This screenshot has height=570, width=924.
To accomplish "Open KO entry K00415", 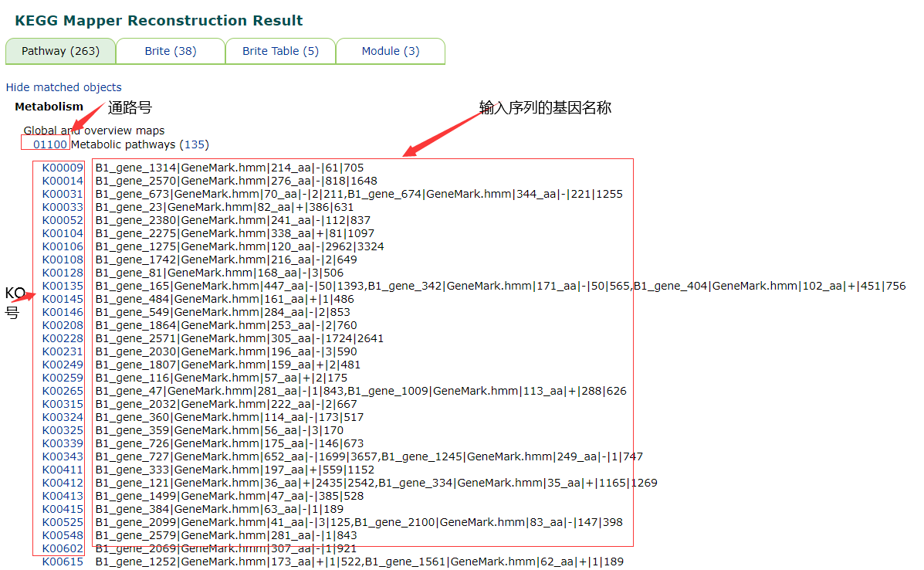I will [x=63, y=509].
